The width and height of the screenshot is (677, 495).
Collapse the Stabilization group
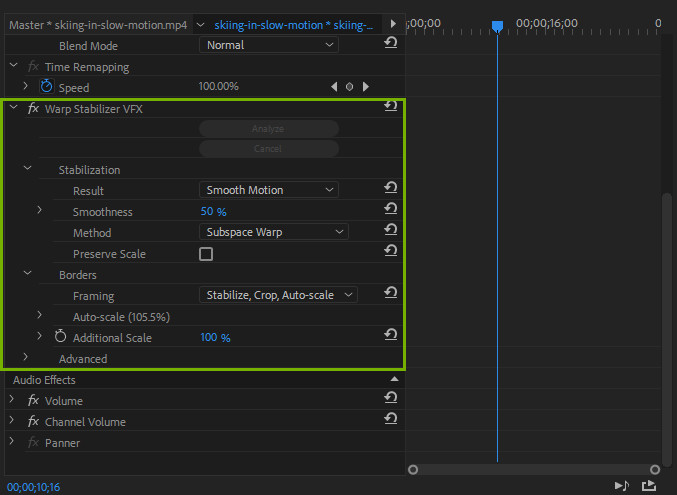tap(28, 168)
